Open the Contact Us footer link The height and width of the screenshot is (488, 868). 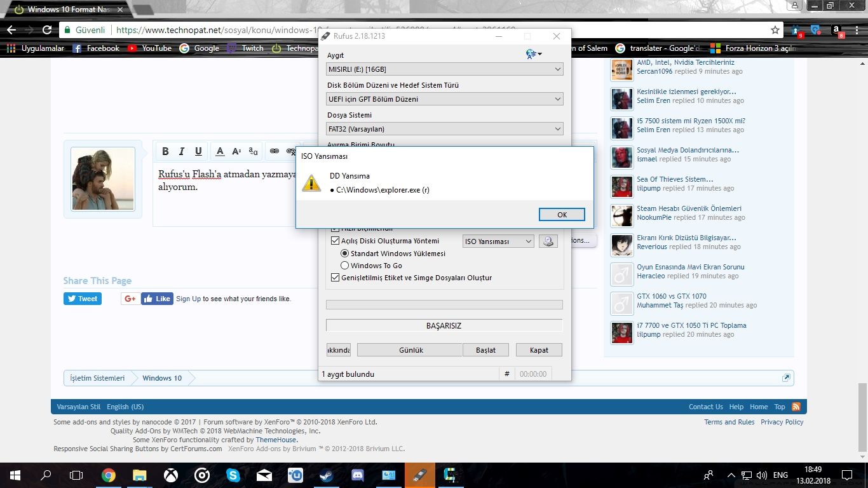click(x=706, y=407)
